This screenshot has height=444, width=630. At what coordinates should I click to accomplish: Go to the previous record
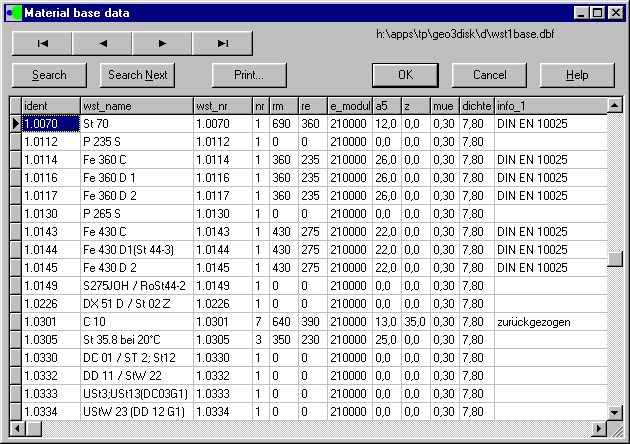coord(102,43)
